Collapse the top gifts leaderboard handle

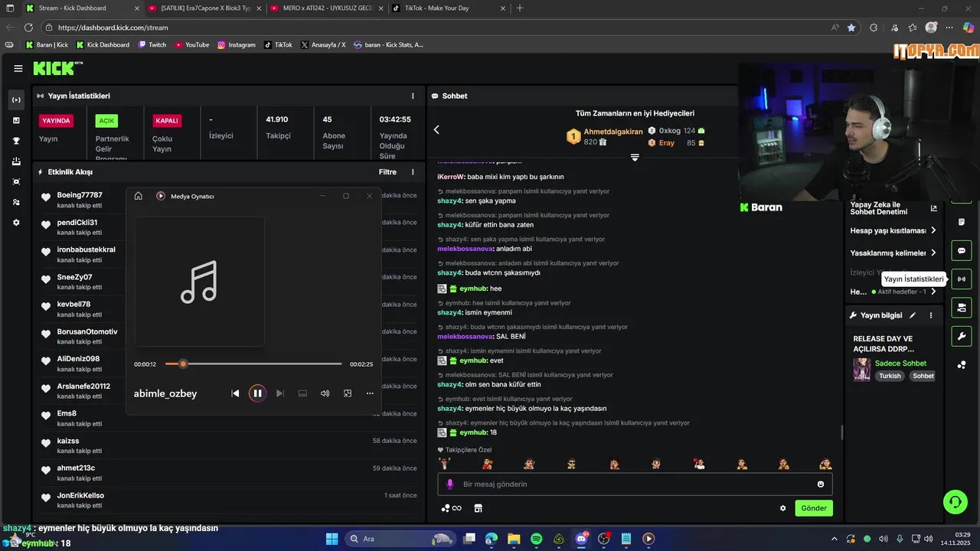[635, 157]
